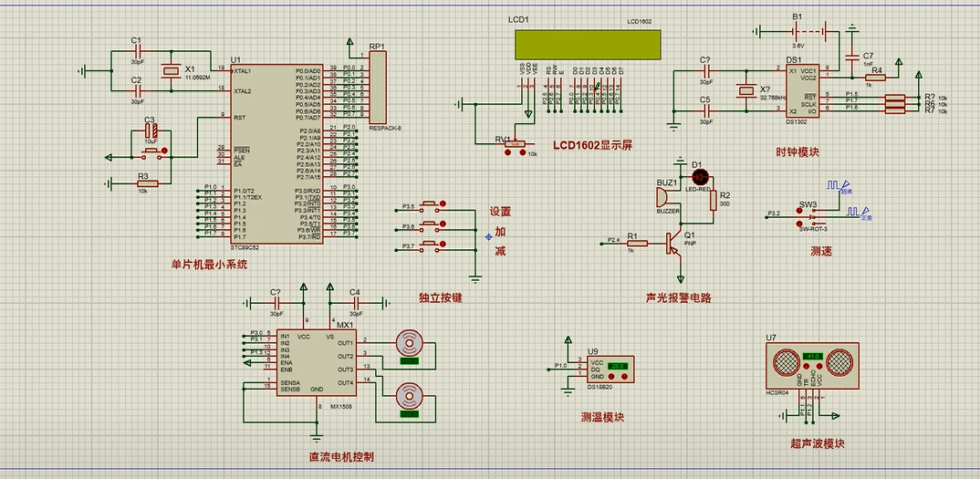The image size is (980, 479).
Task: Click the 声光报警电路 label
Action: 679,297
